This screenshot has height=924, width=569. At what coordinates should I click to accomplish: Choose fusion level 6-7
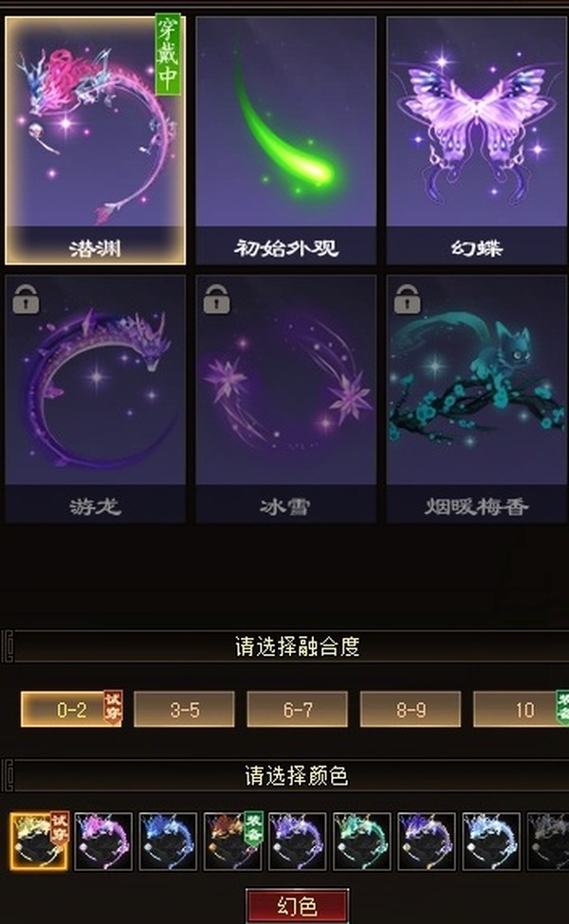(x=297, y=710)
